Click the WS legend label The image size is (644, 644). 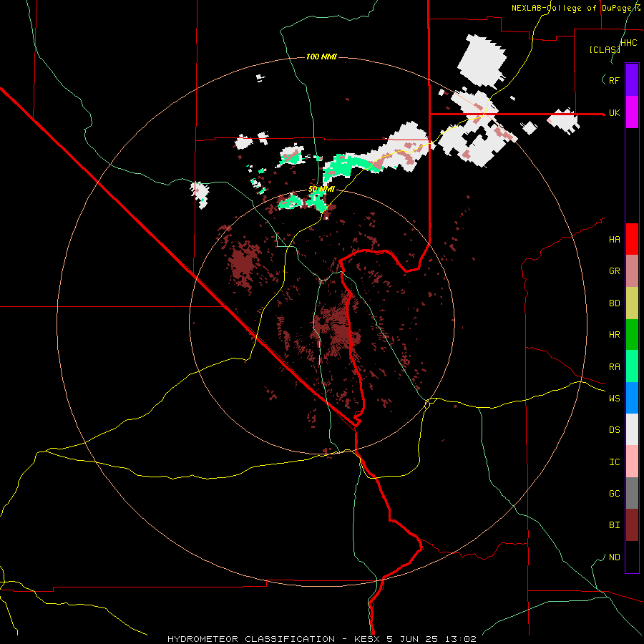[x=615, y=399]
